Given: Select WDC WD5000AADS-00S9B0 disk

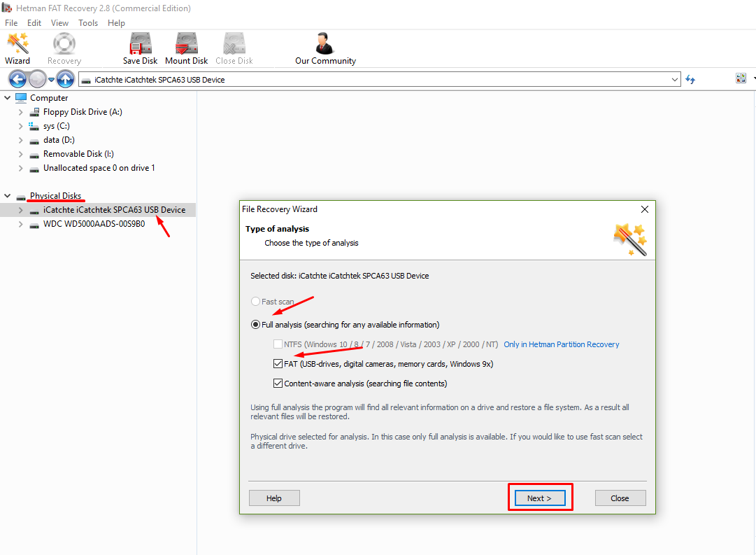Looking at the screenshot, I should (x=94, y=224).
